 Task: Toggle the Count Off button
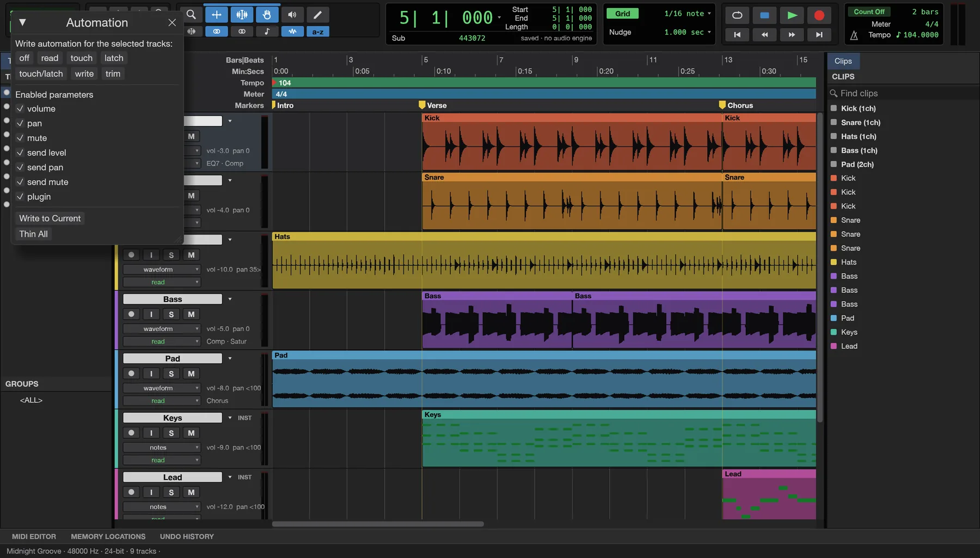[x=869, y=12]
